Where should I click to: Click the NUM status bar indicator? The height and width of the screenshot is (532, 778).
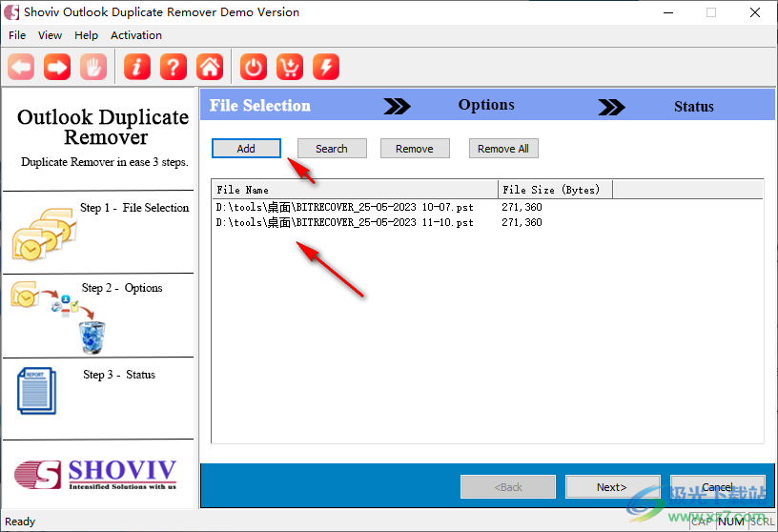(x=731, y=522)
